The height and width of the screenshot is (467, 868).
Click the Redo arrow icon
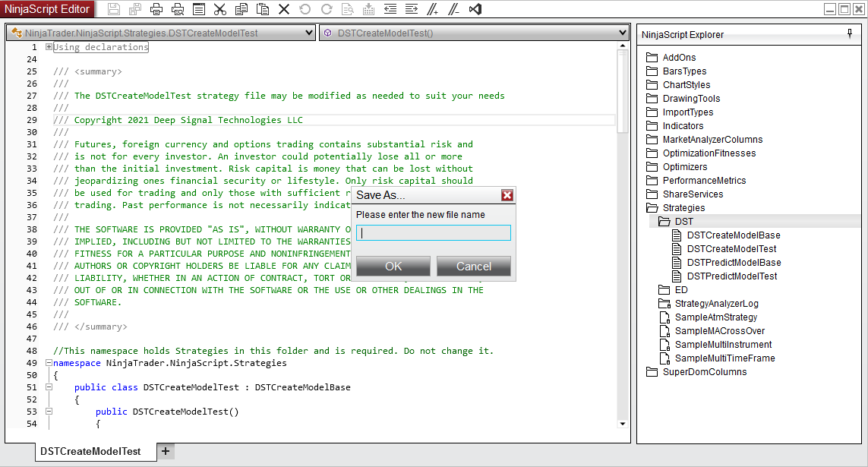pyautogui.click(x=327, y=9)
